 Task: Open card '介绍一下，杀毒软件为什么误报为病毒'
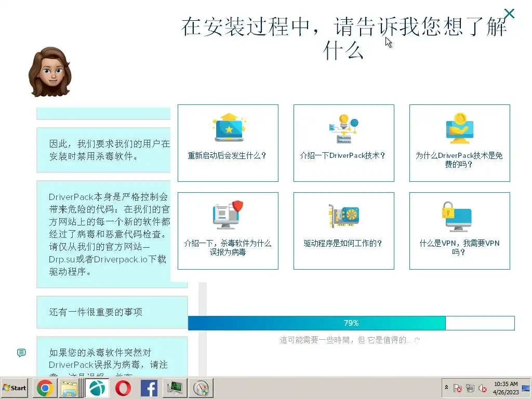point(228,231)
